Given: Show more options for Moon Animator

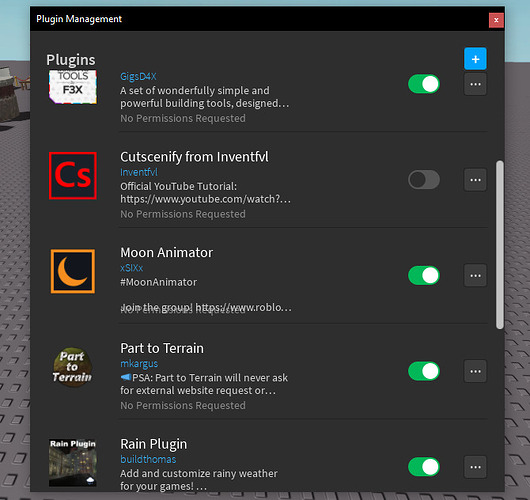Looking at the screenshot, I should (475, 276).
